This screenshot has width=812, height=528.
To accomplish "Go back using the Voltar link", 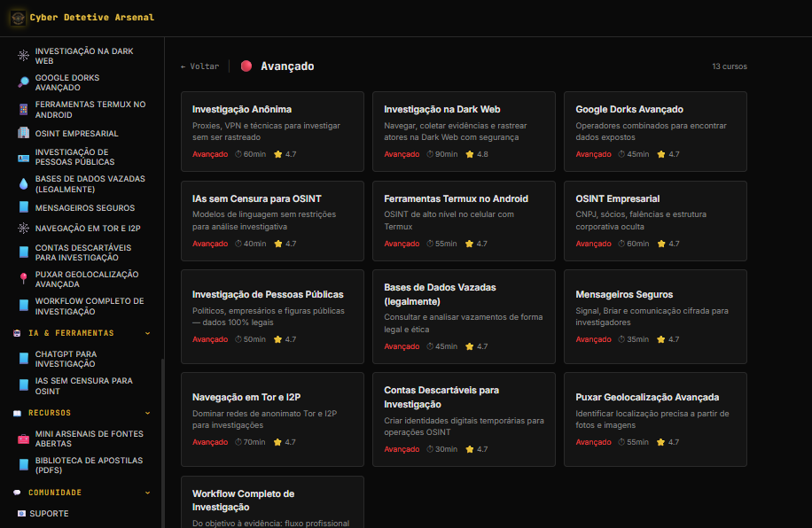I will click(199, 66).
